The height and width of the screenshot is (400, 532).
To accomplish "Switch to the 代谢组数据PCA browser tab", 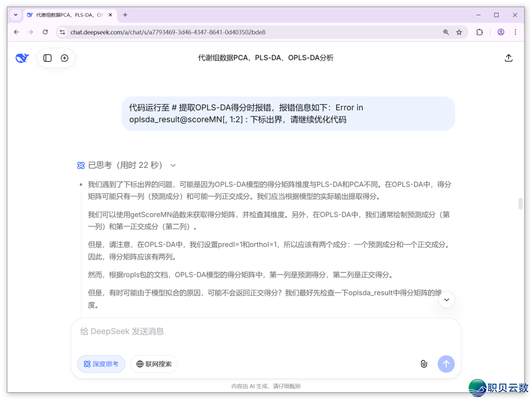I will click(x=69, y=15).
